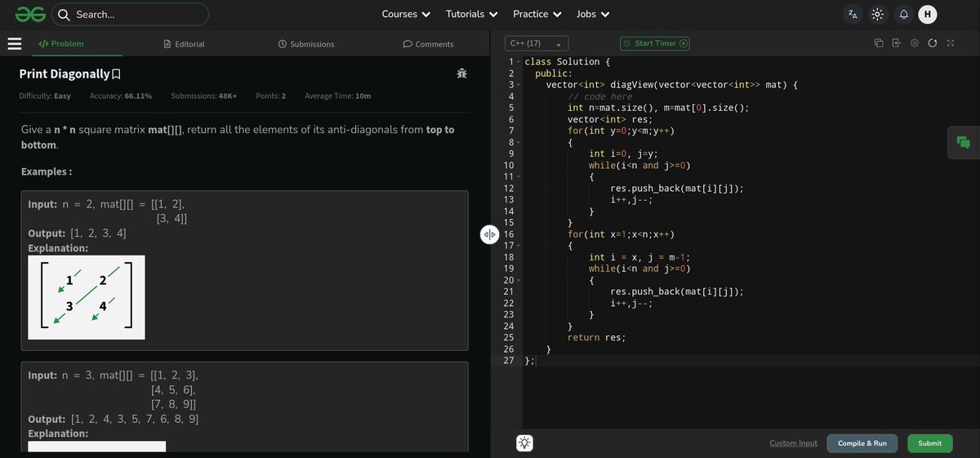Click the lightbulb hint icon
The width and height of the screenshot is (980, 458).
click(524, 443)
